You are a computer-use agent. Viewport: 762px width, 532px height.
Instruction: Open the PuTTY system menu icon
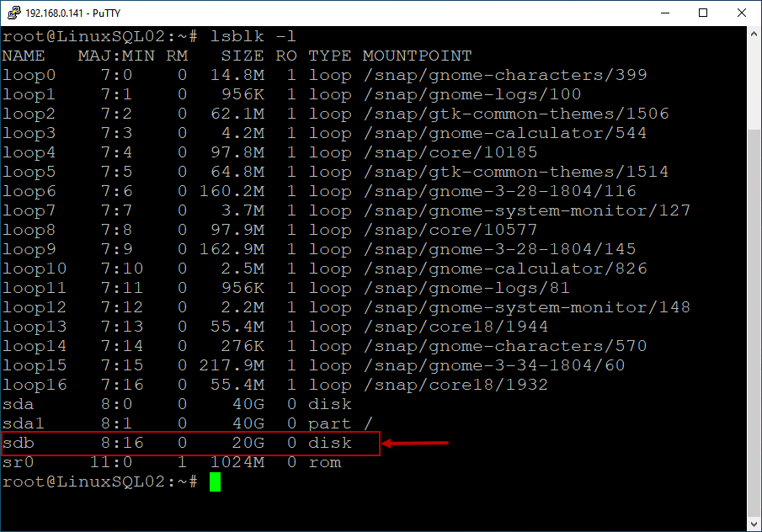click(x=13, y=13)
